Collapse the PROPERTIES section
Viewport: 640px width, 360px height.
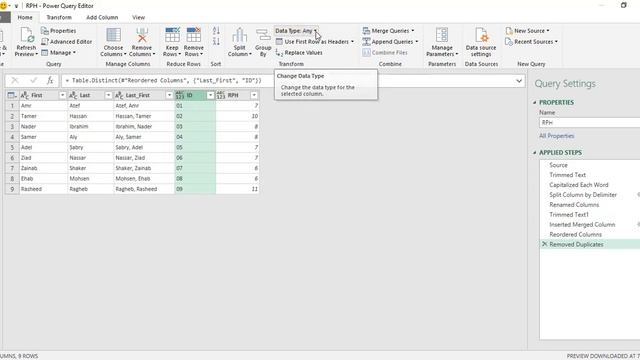(535, 102)
